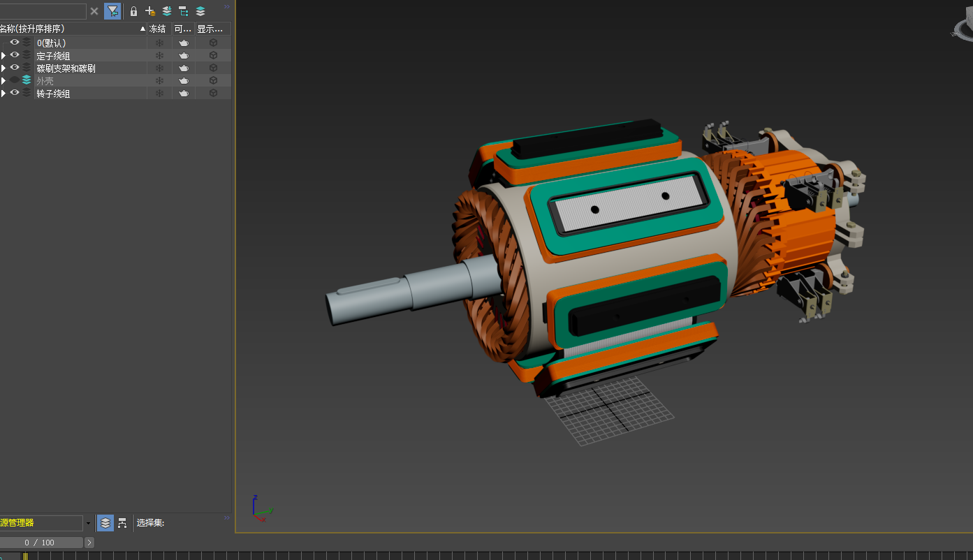
Task: Expand the 定子绕组 layer tree
Action: point(3,56)
